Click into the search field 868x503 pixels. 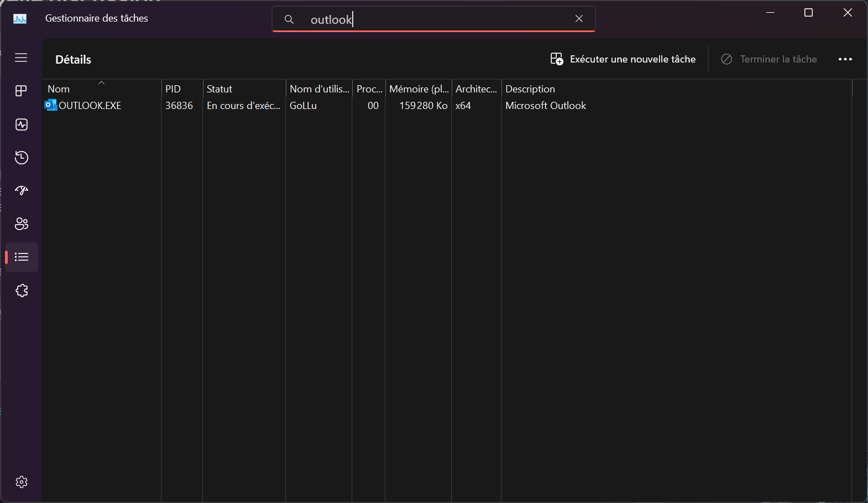pos(433,19)
